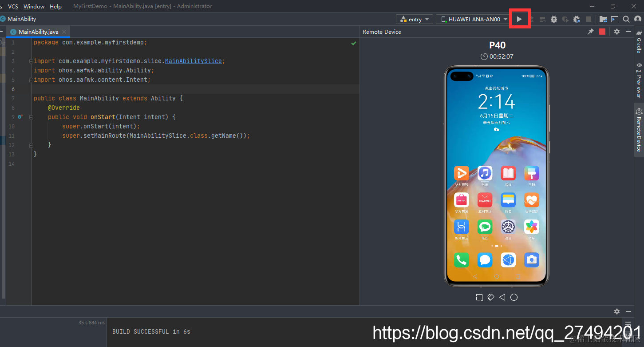The width and height of the screenshot is (644, 347).
Task: Open the Gallery flower app
Action: pos(532,227)
